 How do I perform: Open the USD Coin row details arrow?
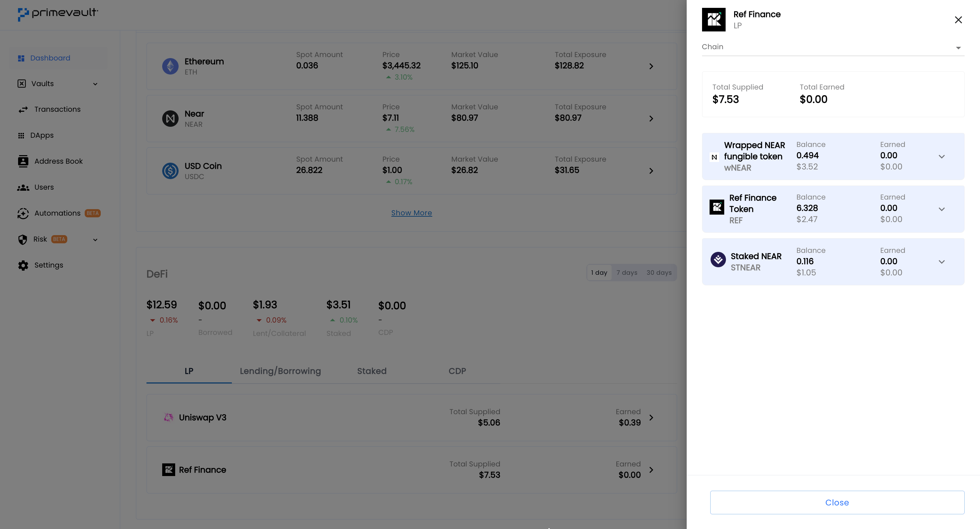pyautogui.click(x=651, y=171)
